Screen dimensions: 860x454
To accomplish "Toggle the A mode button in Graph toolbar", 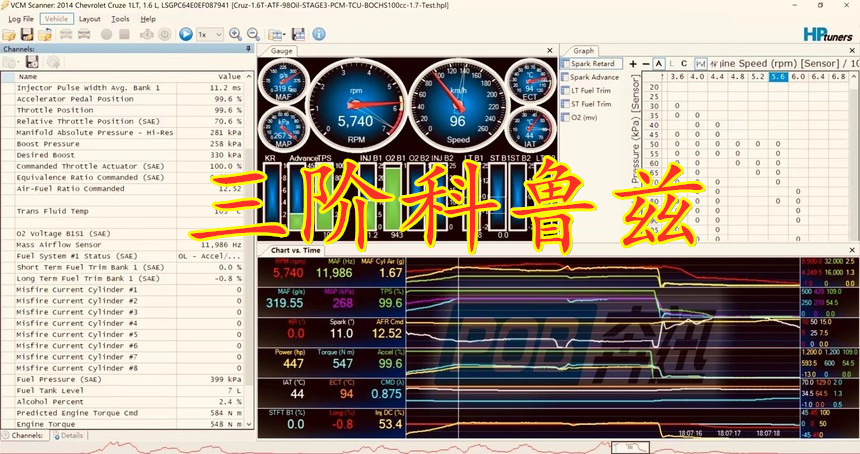I will click(659, 64).
